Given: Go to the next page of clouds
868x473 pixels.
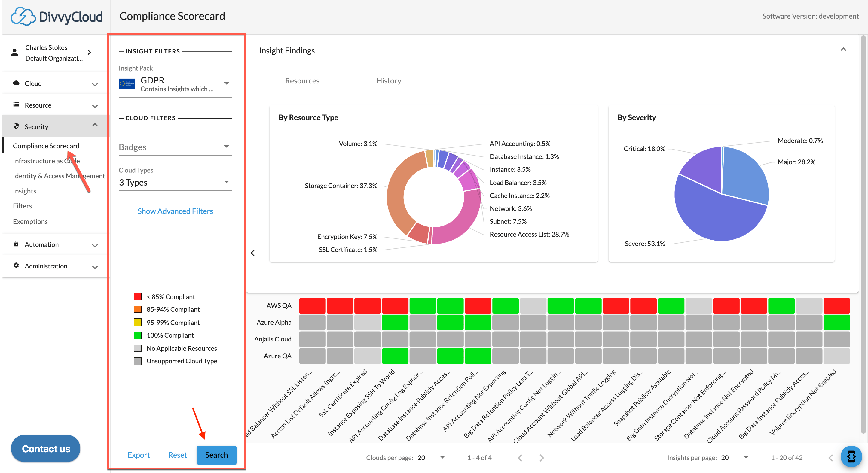Looking at the screenshot, I should (542, 457).
